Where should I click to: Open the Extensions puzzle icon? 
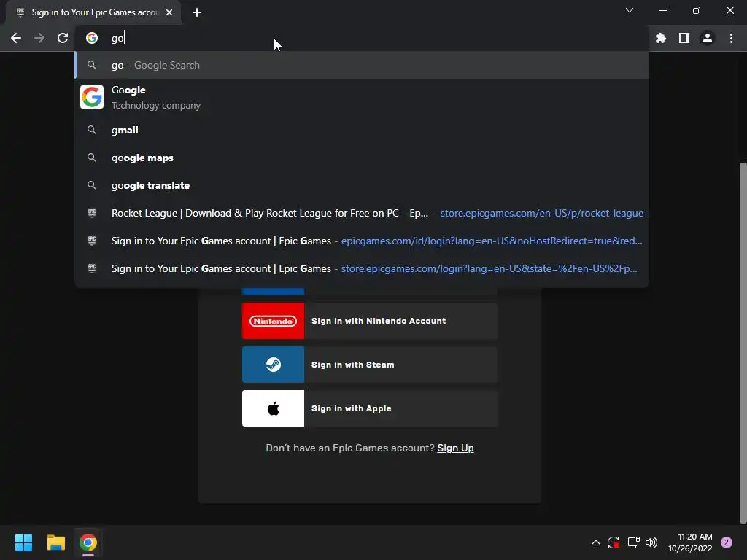tap(661, 38)
